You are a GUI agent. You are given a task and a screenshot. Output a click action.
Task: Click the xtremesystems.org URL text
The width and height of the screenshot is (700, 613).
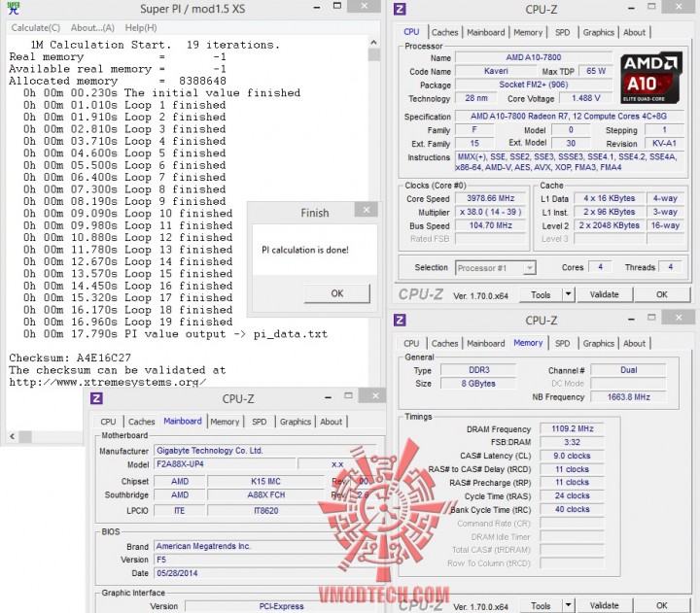coord(108,383)
